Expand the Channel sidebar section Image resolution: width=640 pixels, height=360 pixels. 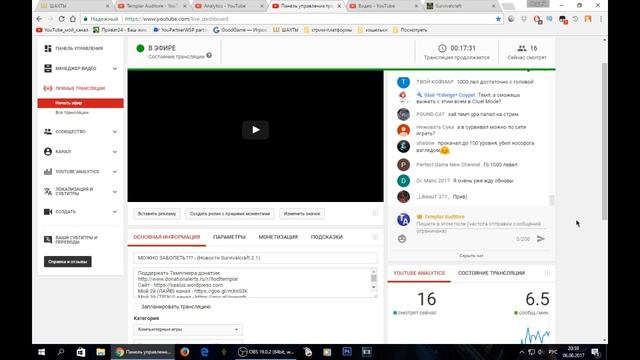(x=115, y=151)
